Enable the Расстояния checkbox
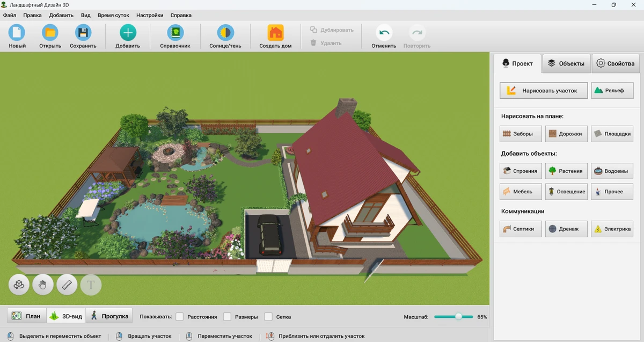644x342 pixels. point(180,317)
